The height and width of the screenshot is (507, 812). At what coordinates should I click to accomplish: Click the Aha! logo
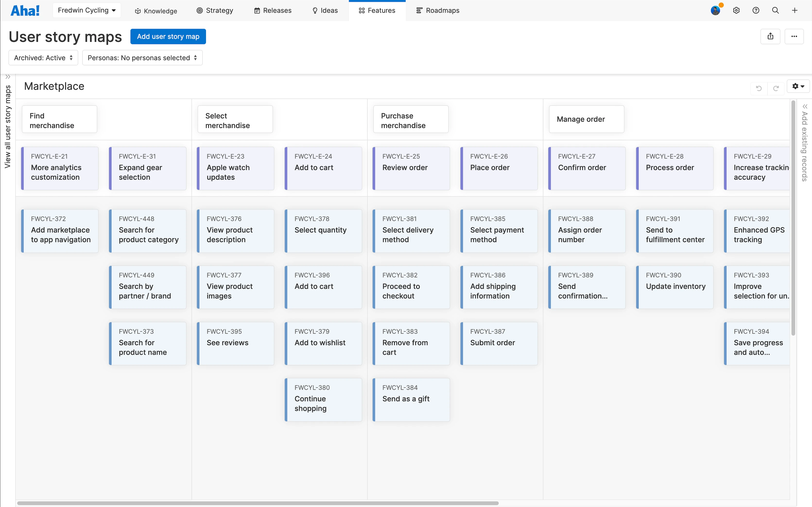coord(25,10)
